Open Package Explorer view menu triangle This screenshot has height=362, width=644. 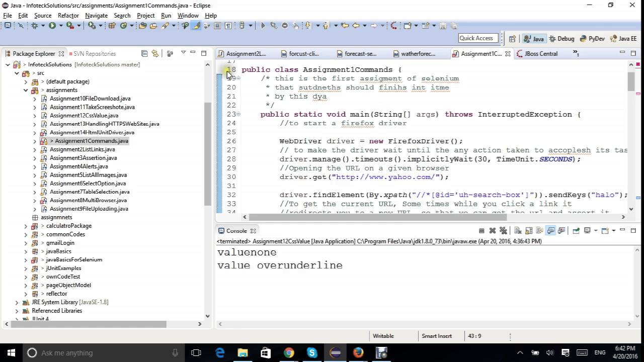click(x=183, y=52)
